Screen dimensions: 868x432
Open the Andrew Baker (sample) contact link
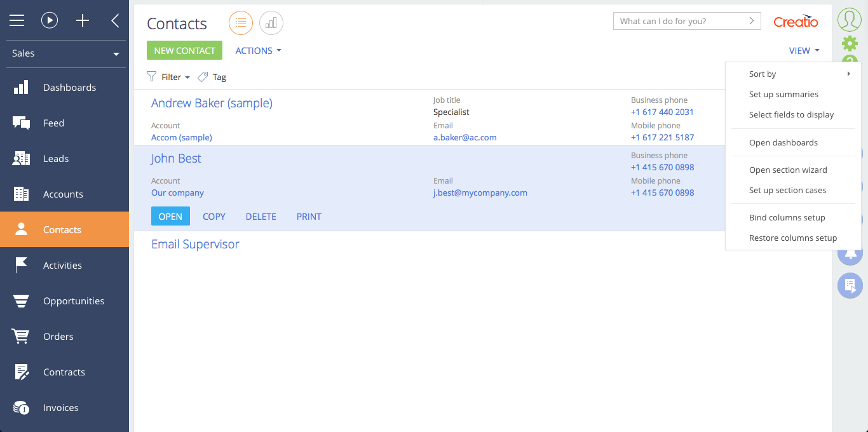(212, 103)
